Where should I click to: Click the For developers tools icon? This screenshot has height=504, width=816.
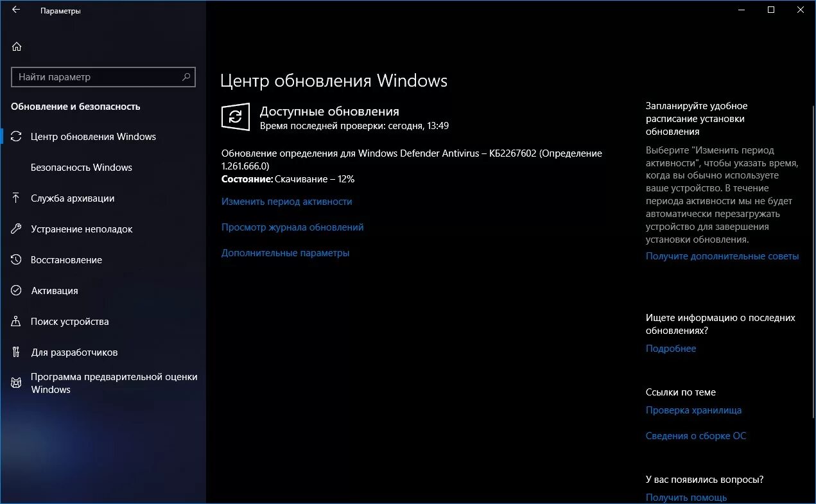(17, 352)
